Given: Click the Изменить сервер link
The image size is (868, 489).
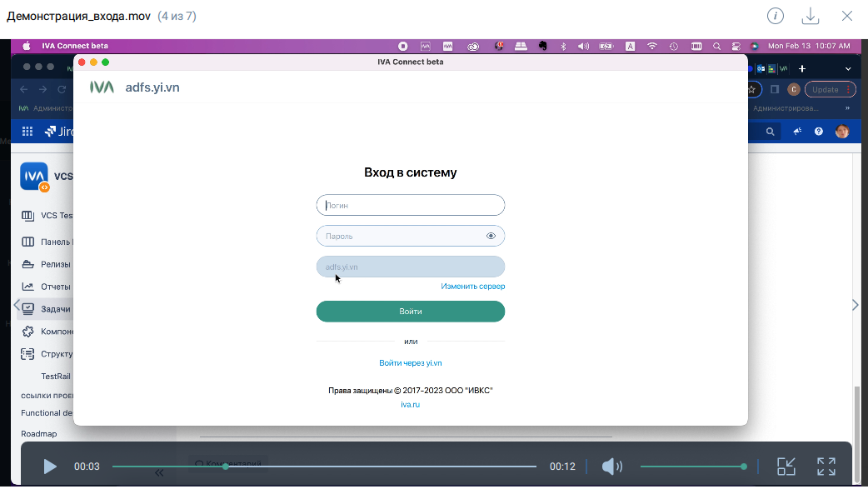Looking at the screenshot, I should (x=472, y=287).
